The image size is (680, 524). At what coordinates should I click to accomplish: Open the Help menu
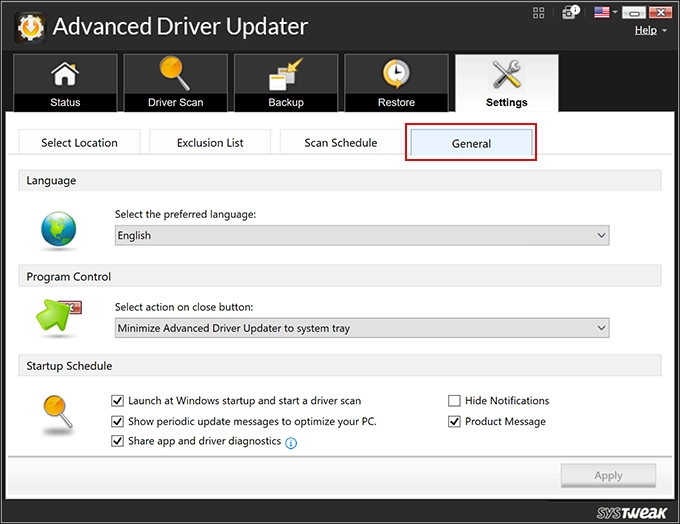point(646,30)
